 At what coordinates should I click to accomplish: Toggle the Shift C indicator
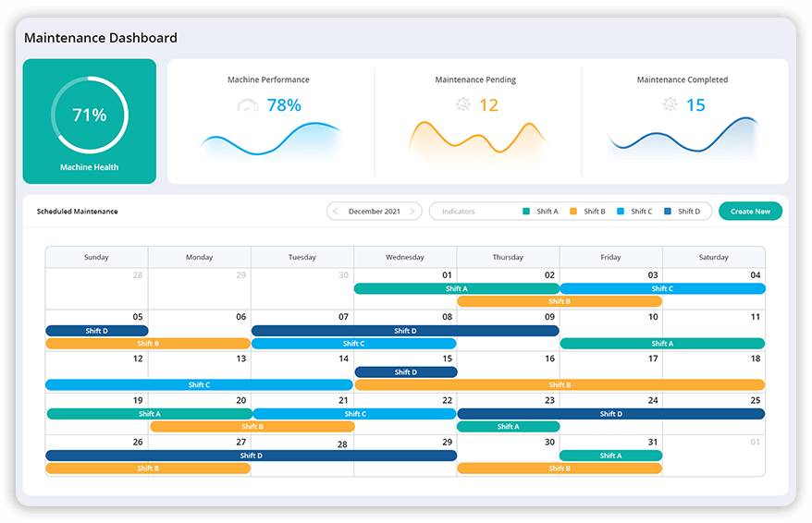pos(635,212)
